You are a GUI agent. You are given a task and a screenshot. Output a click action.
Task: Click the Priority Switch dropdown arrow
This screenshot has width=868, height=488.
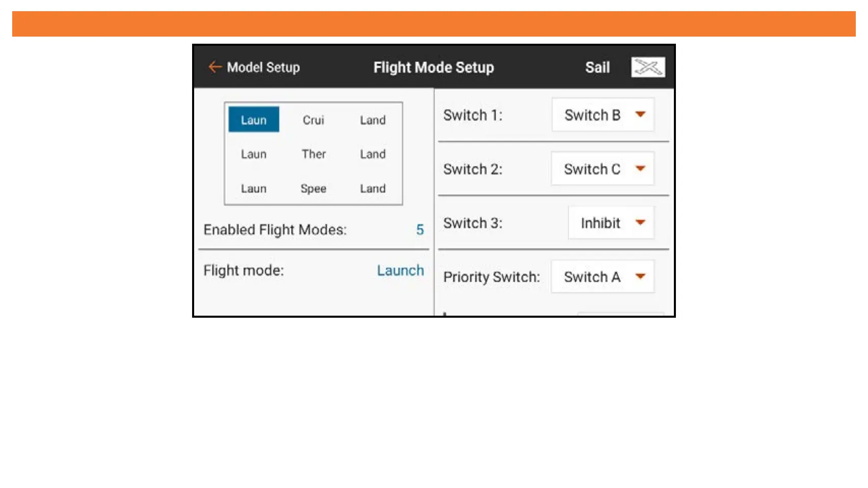640,277
